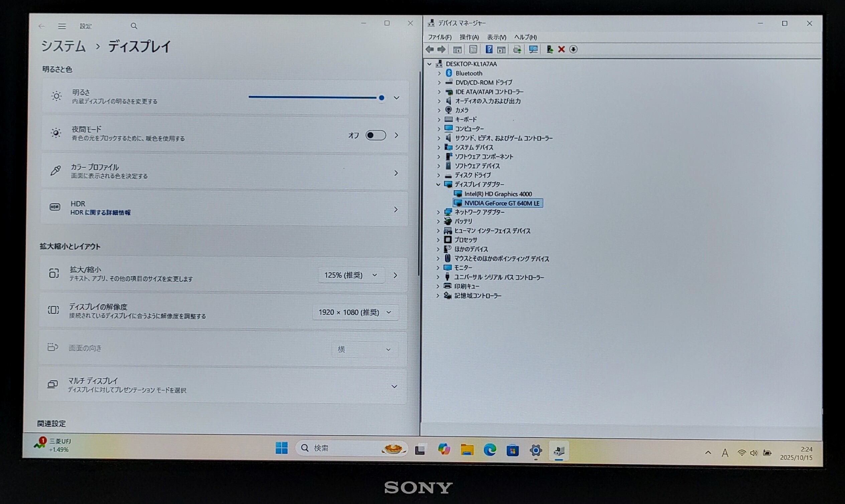Viewport: 845px width, 504px height.
Task: Open the 125% scale dropdown
Action: click(351, 275)
